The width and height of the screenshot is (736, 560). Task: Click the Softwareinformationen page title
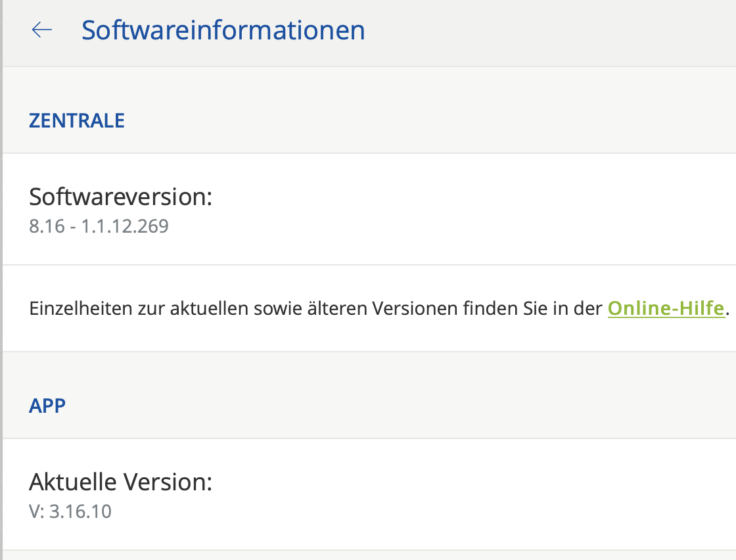(223, 30)
